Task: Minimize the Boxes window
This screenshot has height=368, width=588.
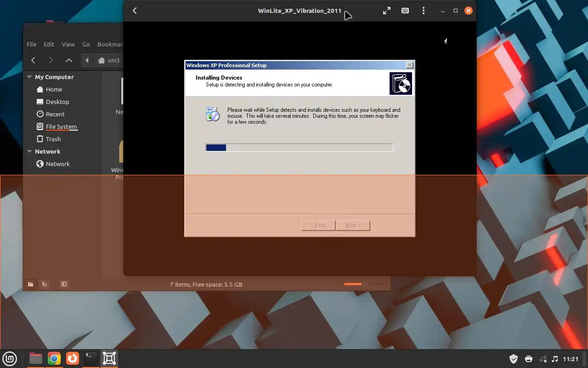Action: (443, 11)
